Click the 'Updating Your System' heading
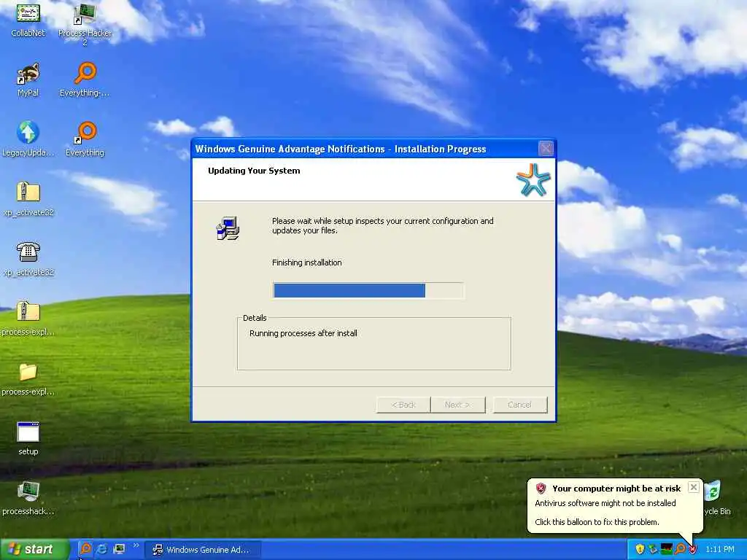Image resolution: width=747 pixels, height=560 pixels. [254, 171]
